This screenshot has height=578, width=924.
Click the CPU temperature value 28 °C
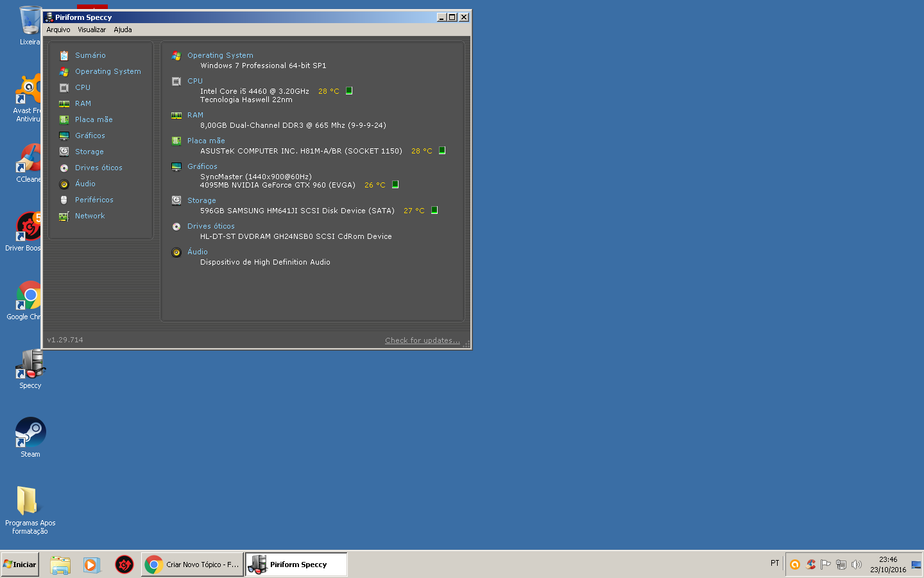329,91
